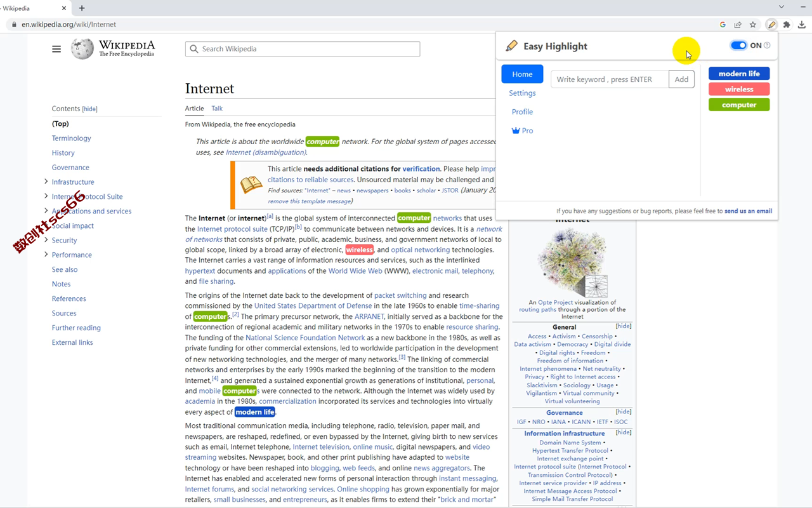Click the send us an email link

(748, 211)
